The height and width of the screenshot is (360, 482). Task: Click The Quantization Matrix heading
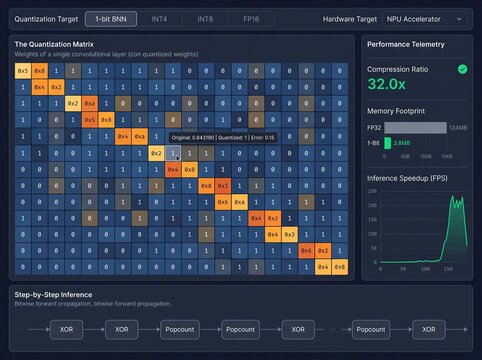(x=54, y=44)
